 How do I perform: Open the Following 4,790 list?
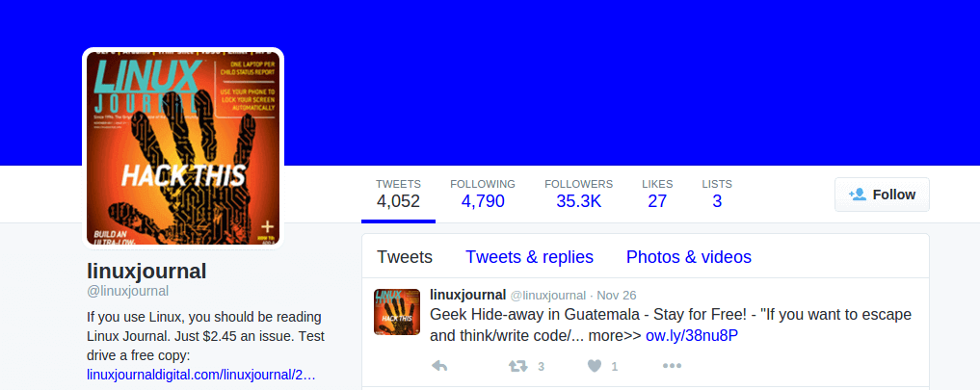coord(483,194)
